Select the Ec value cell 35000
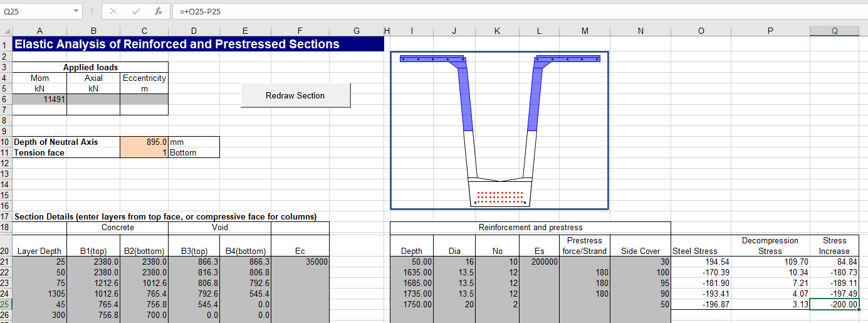This screenshot has height=323, width=868. coord(300,262)
